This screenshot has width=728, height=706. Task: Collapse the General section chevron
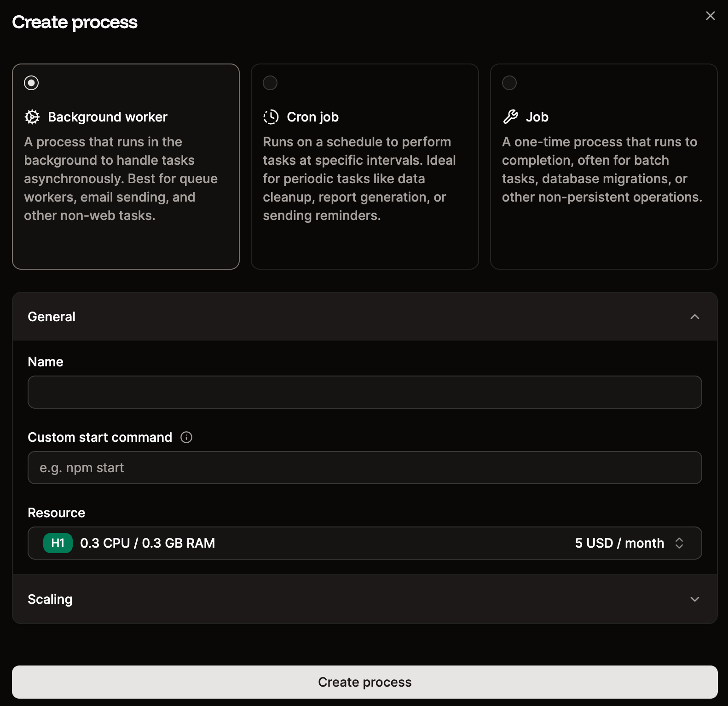pyautogui.click(x=695, y=317)
